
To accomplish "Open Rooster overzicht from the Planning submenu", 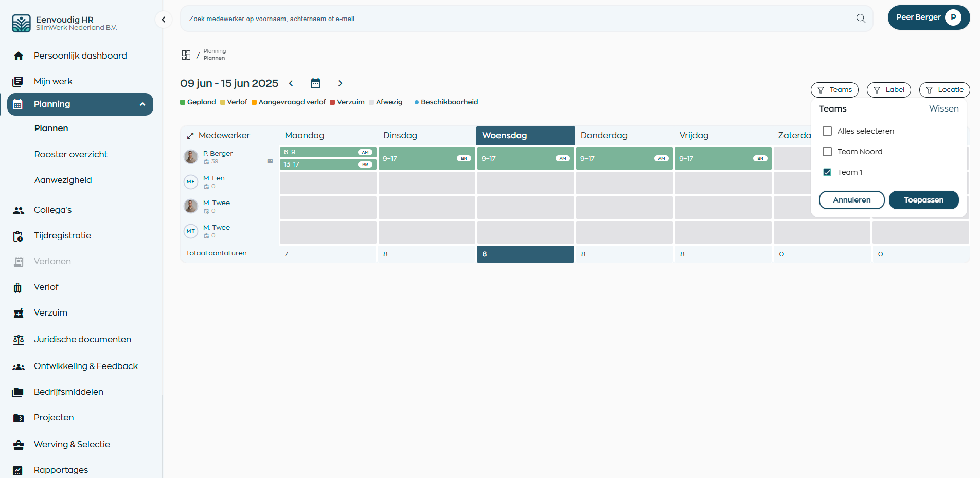I will (x=71, y=154).
